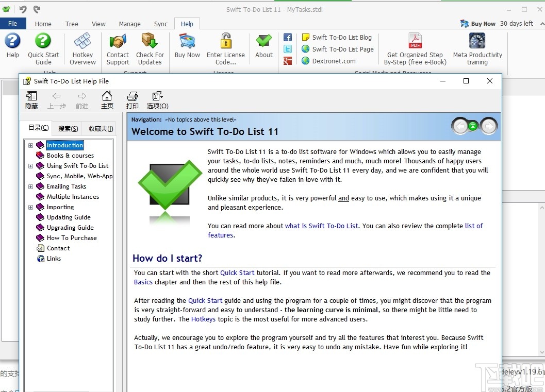Select Books & courses topic
The width and height of the screenshot is (545, 392).
click(x=70, y=156)
